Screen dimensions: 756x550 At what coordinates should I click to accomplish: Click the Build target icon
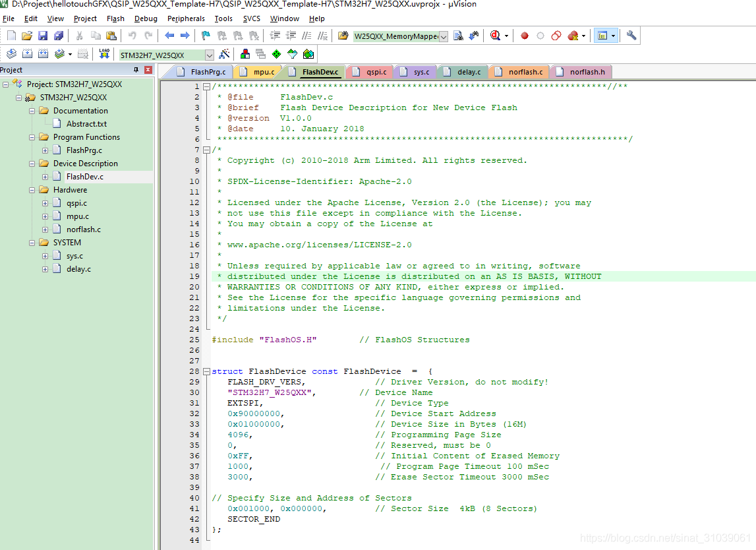tap(28, 54)
